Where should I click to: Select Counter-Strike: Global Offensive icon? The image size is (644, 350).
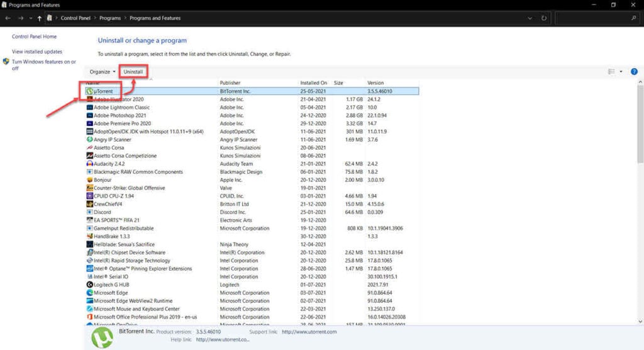pos(89,188)
